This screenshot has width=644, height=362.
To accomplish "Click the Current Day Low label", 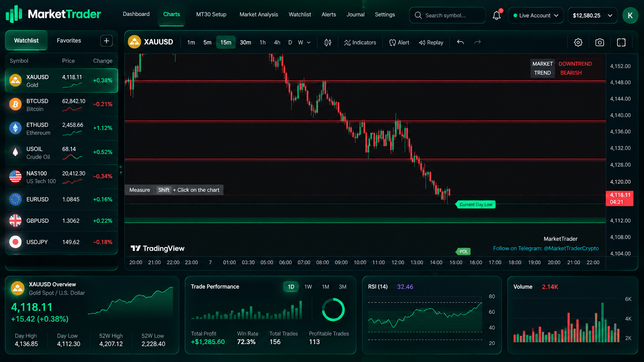I will click(476, 205).
